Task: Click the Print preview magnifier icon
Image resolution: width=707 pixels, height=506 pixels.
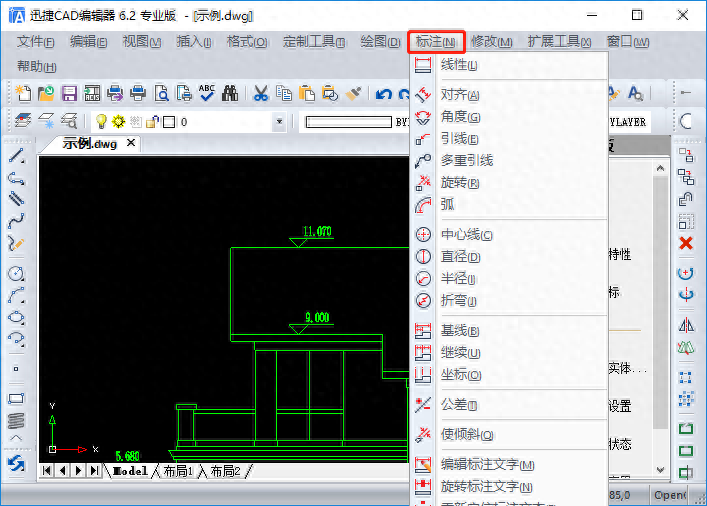Action: tap(161, 93)
